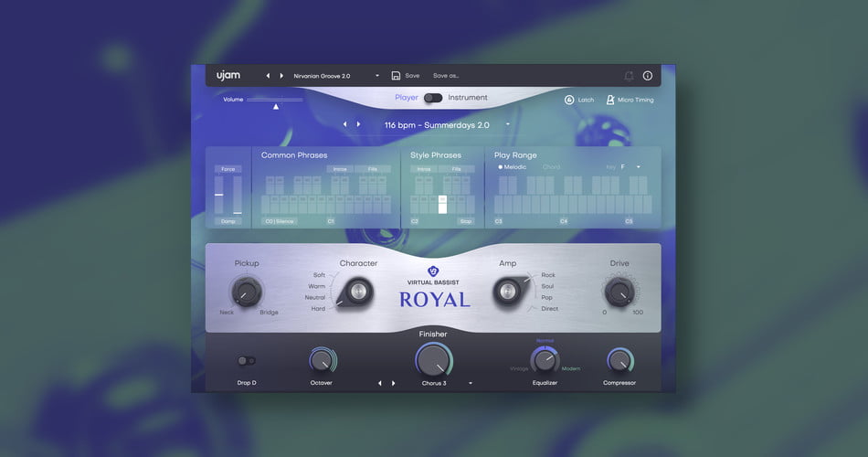Select the Melodic radio option
The width and height of the screenshot is (868, 457).
[x=512, y=166]
